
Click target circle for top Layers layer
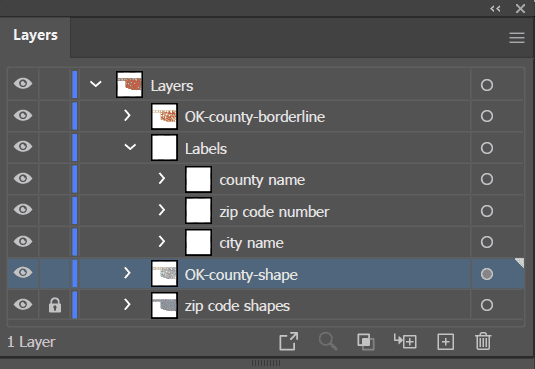[x=487, y=85]
